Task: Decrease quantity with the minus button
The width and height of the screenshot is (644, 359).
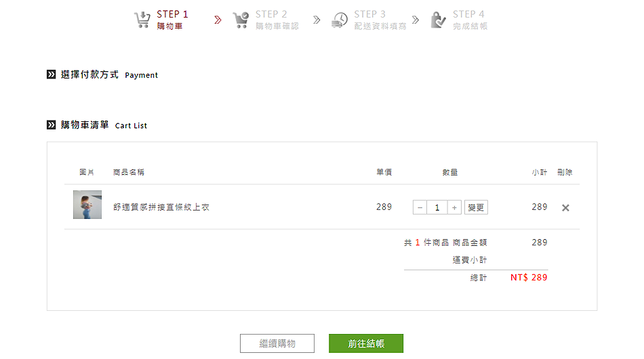Action: pos(420,207)
